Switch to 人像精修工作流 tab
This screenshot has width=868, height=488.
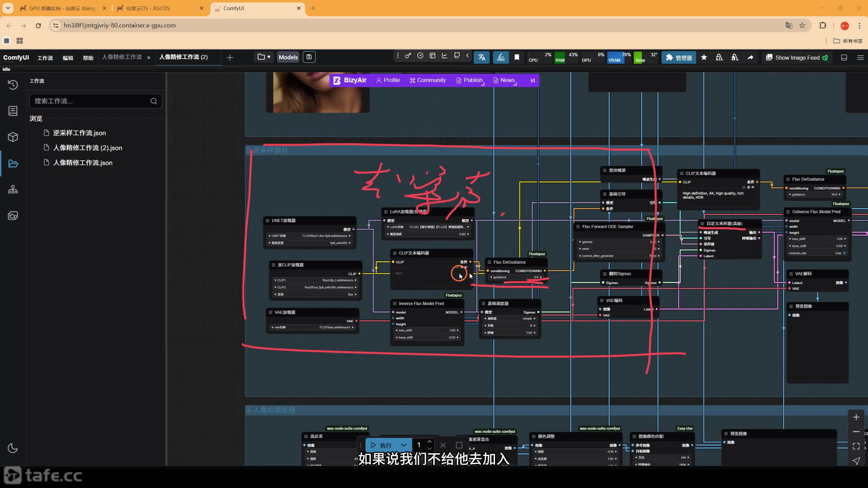pos(122,57)
